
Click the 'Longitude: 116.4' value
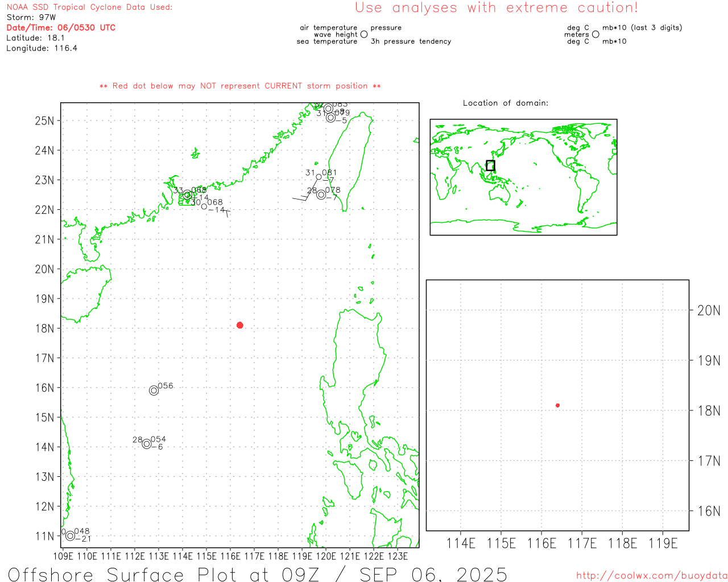[42, 48]
